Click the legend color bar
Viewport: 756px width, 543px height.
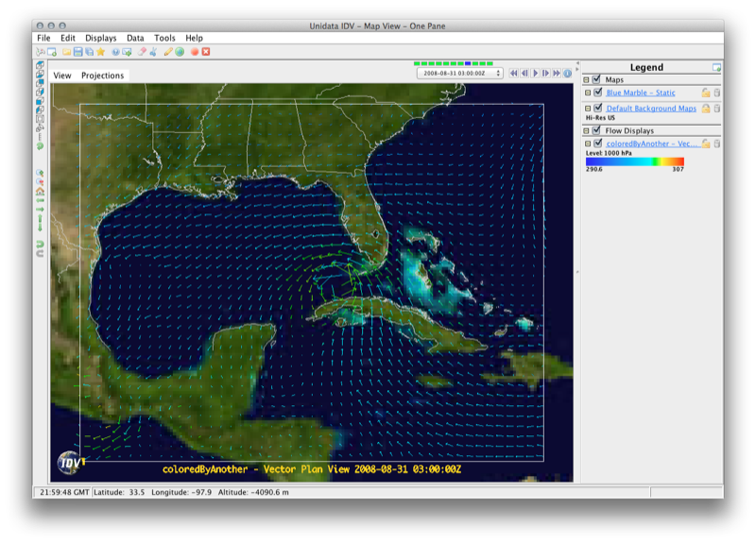tap(634, 161)
